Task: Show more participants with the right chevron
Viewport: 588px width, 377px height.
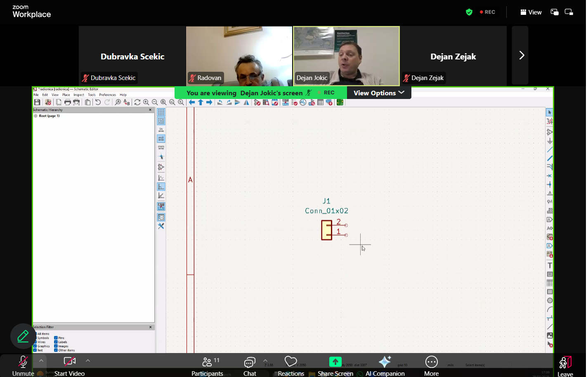Action: pos(521,55)
